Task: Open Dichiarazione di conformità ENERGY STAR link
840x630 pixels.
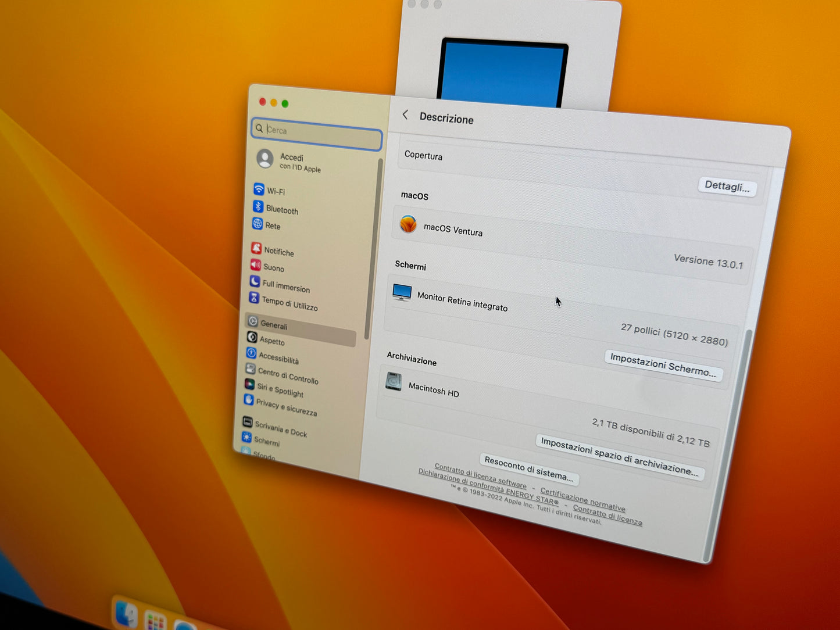Action: tap(488, 487)
